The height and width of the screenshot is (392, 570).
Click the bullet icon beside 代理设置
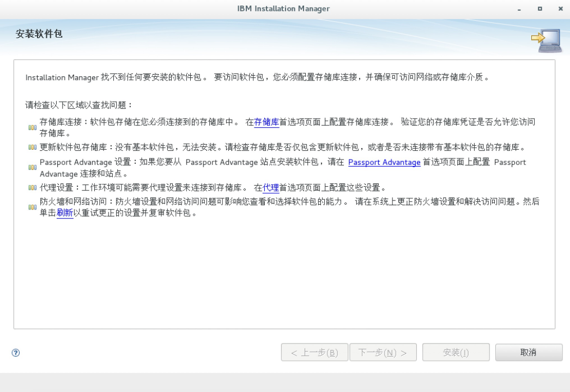point(33,188)
